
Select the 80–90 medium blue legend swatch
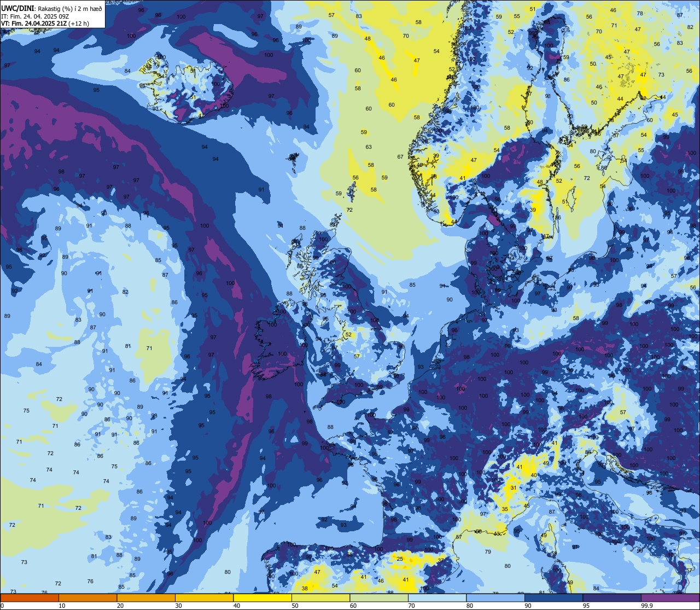click(495, 597)
